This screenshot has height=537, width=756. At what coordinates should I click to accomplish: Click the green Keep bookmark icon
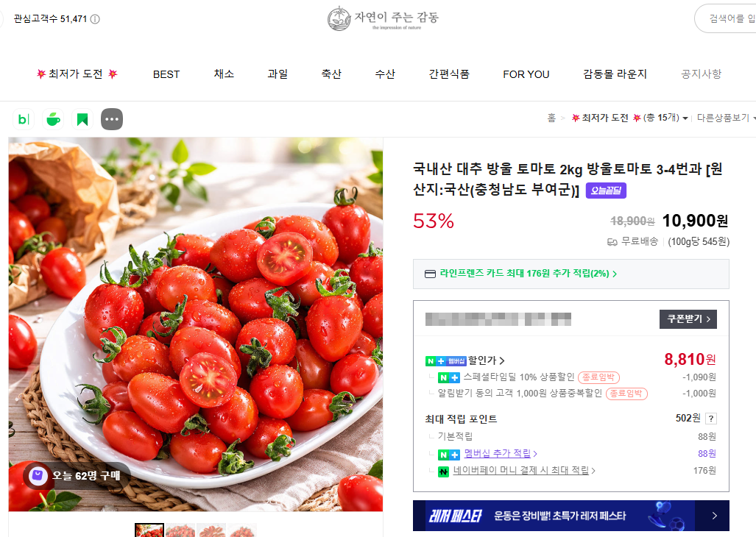(82, 119)
